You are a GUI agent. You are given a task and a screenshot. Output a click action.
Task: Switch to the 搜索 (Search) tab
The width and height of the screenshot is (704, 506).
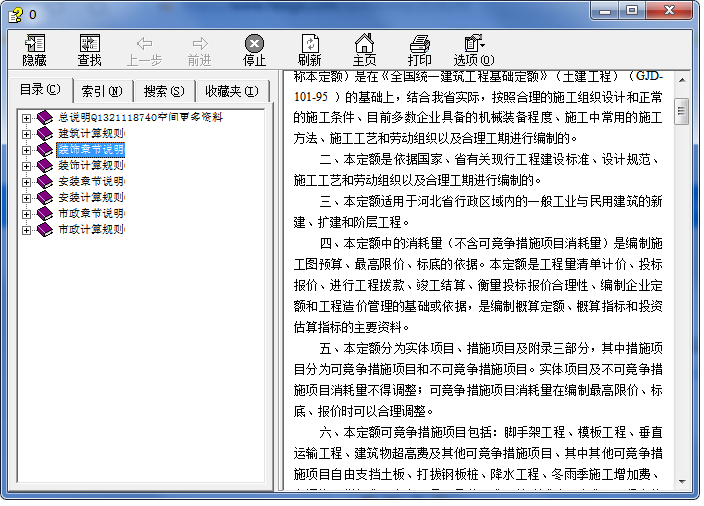(164, 92)
